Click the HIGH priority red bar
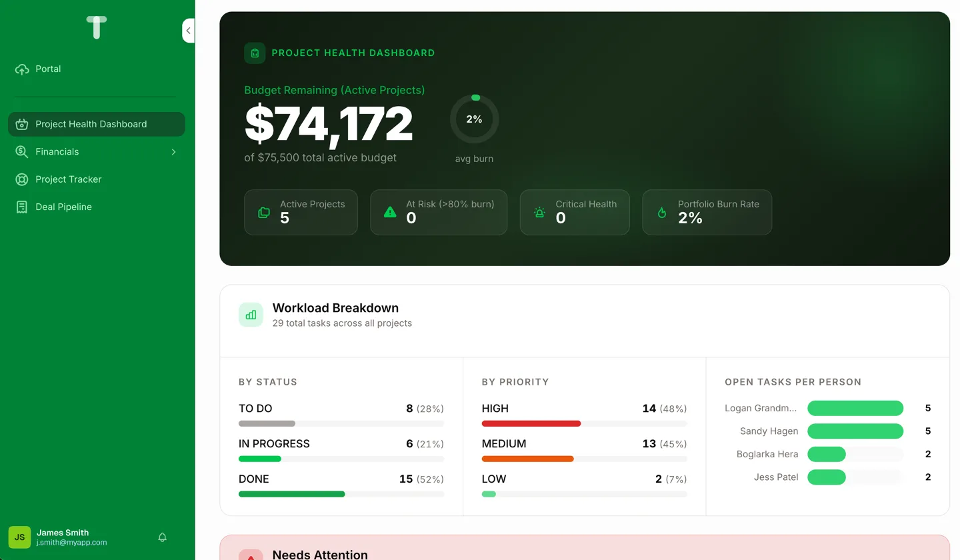The width and height of the screenshot is (960, 560). click(531, 423)
